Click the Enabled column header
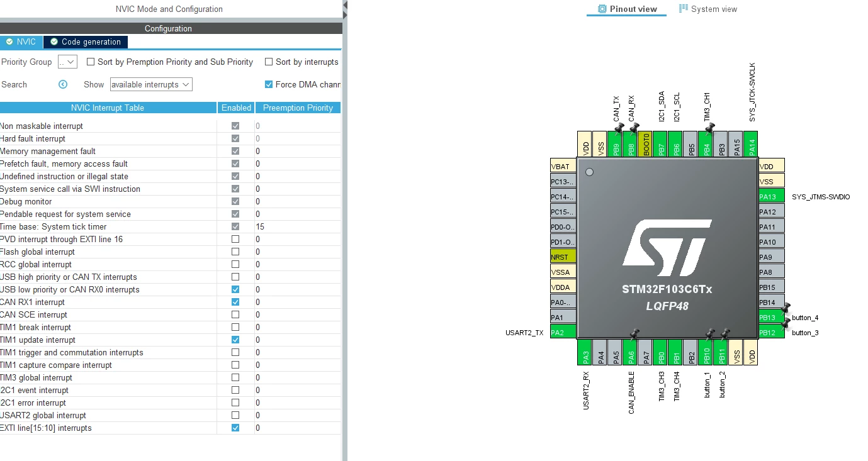The width and height of the screenshot is (868, 461). click(x=236, y=108)
